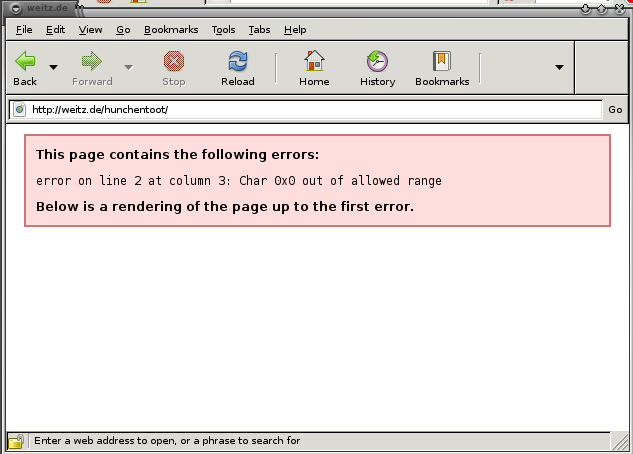This screenshot has width=633, height=454.
Task: Expand the Forward history dropdown arrow
Action: 128,67
